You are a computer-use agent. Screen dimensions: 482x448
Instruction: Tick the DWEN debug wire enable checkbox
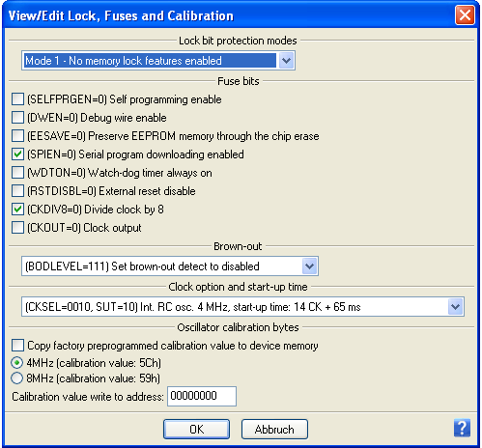[17, 118]
